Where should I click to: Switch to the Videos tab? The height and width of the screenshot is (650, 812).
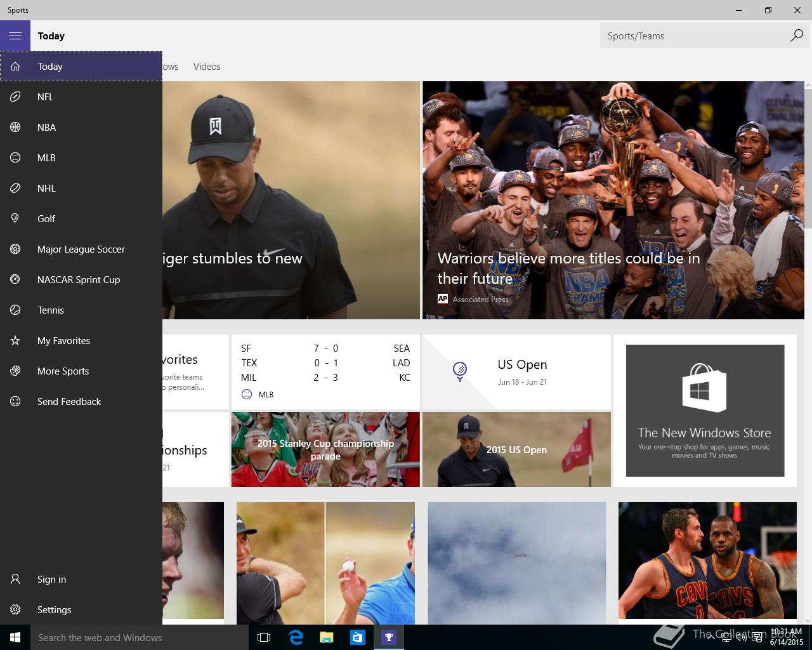tap(207, 66)
